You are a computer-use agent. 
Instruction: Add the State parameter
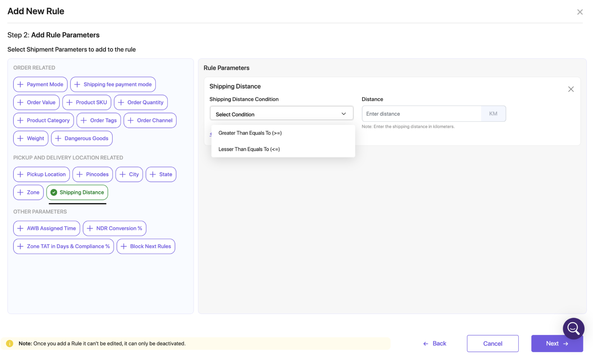pos(161,174)
